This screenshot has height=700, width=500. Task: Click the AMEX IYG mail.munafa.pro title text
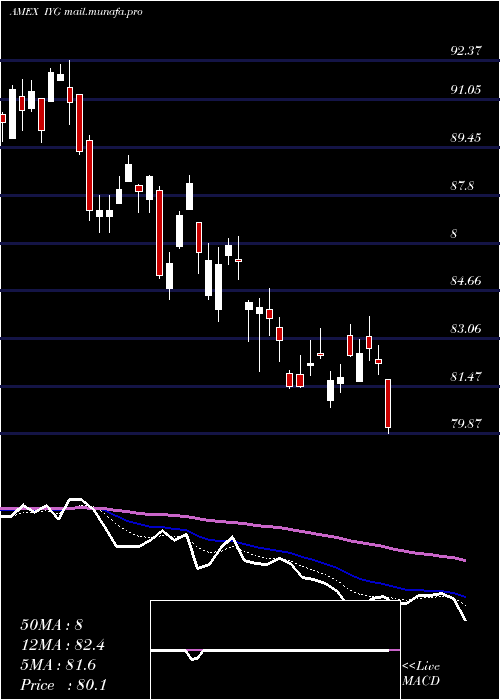click(x=76, y=12)
